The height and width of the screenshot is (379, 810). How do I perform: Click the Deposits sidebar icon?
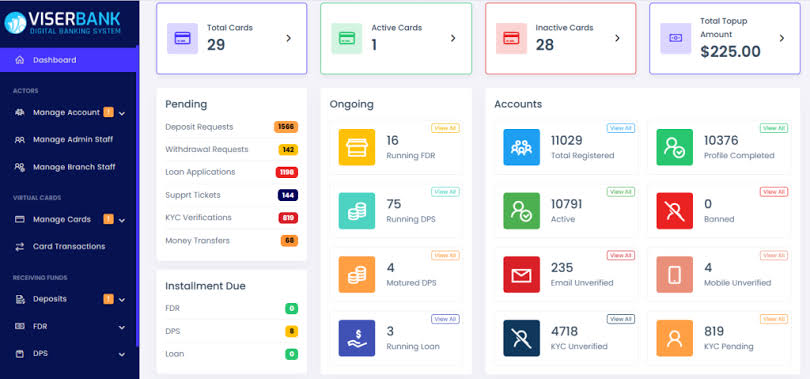click(20, 299)
